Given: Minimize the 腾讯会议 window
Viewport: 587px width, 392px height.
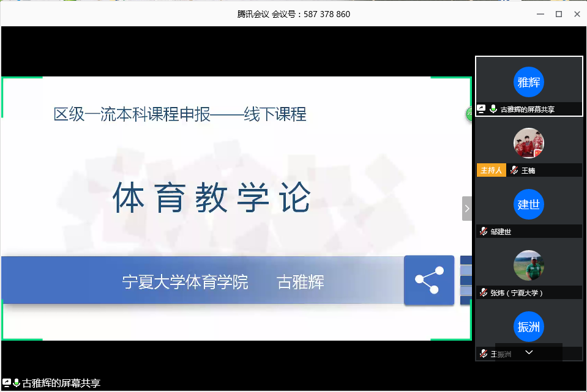Looking at the screenshot, I should [x=539, y=14].
